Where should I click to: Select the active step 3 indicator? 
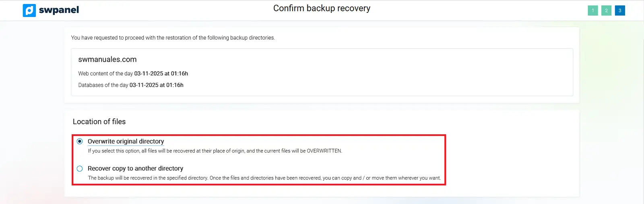(x=620, y=10)
